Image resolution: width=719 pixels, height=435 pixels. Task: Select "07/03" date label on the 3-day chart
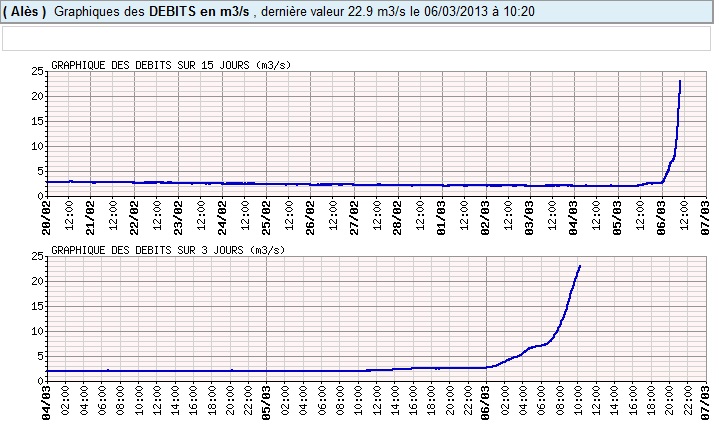pyautogui.click(x=706, y=403)
